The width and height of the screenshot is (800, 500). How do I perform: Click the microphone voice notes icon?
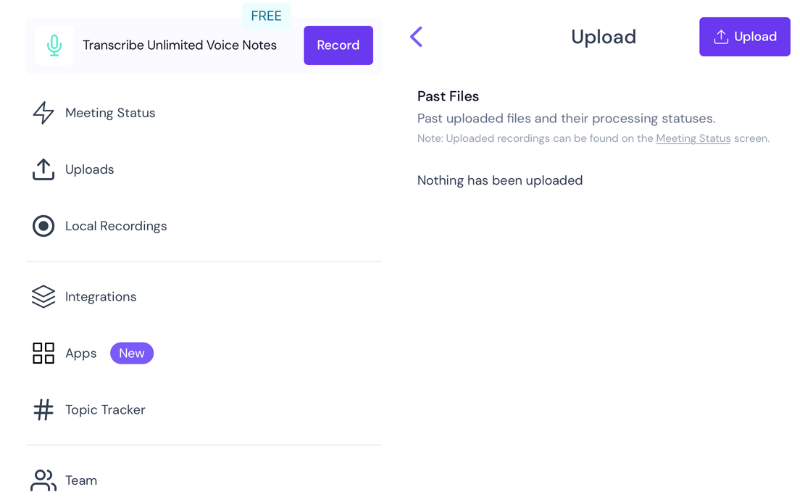(x=54, y=45)
